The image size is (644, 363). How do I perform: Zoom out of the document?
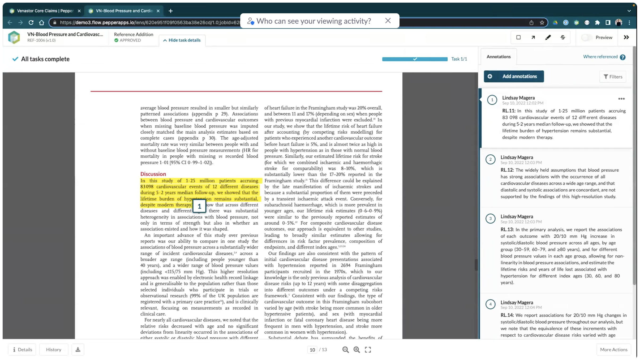pyautogui.click(x=345, y=350)
